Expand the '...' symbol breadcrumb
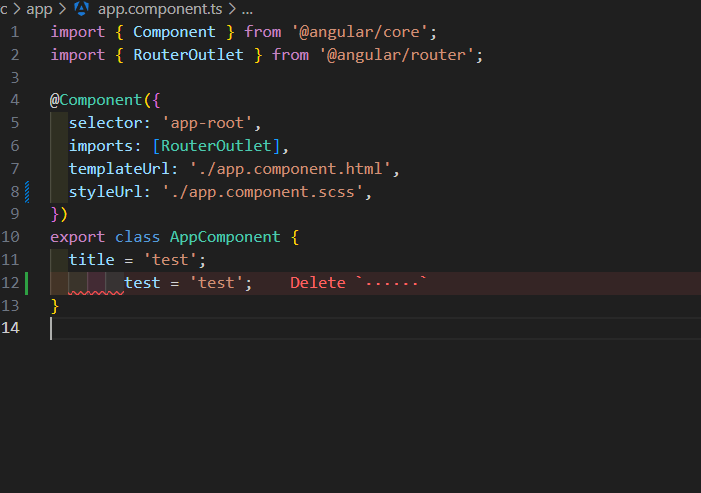This screenshot has height=493, width=701. click(247, 10)
